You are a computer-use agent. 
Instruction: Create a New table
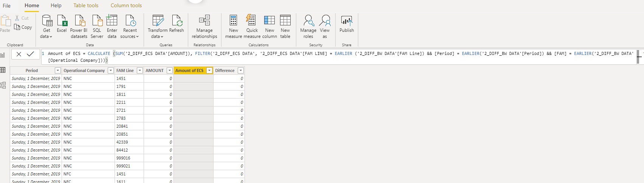point(285,27)
